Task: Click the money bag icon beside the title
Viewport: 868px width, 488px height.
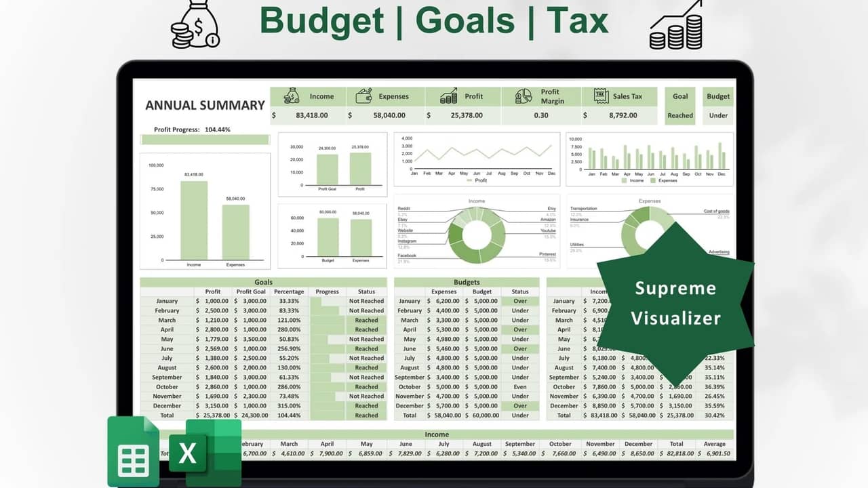Action: pos(195,26)
